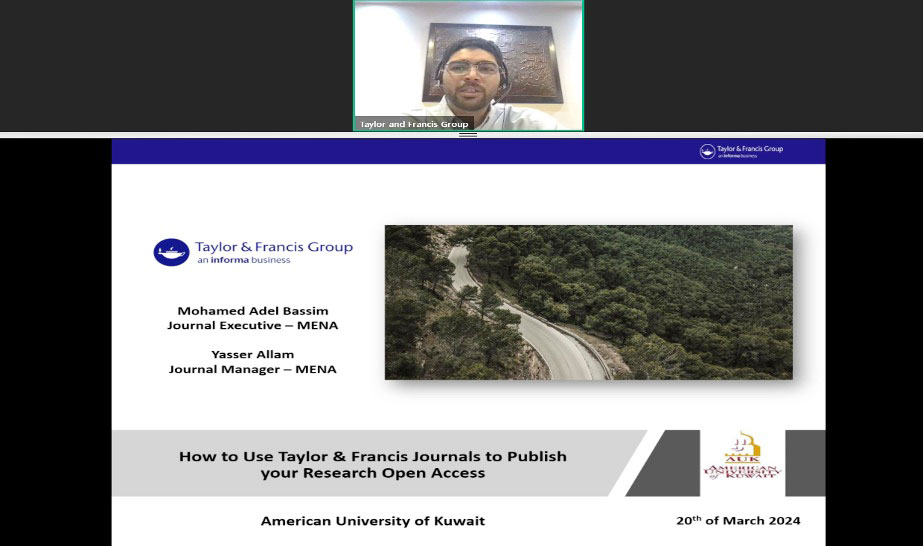Image resolution: width=924 pixels, height=546 pixels.
Task: Click the 'Taylor and Francis Group' participant name label
Action: pos(414,124)
